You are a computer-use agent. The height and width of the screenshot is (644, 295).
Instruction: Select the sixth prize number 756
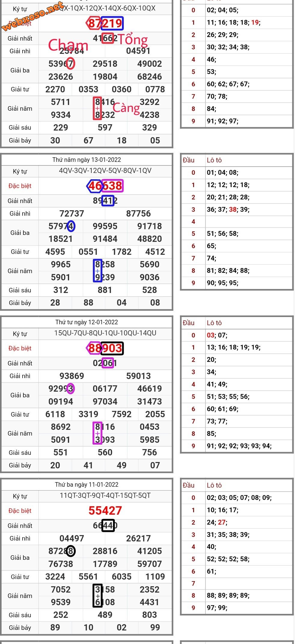click(x=150, y=452)
